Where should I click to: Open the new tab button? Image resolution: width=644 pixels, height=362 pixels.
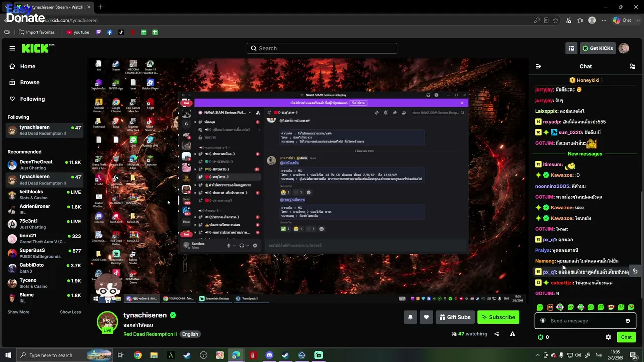point(101,7)
